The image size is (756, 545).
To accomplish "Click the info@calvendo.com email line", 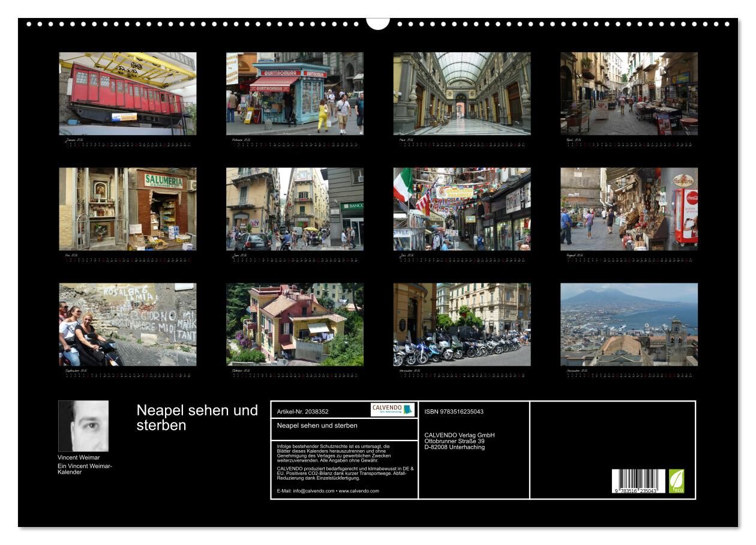I will (x=328, y=491).
